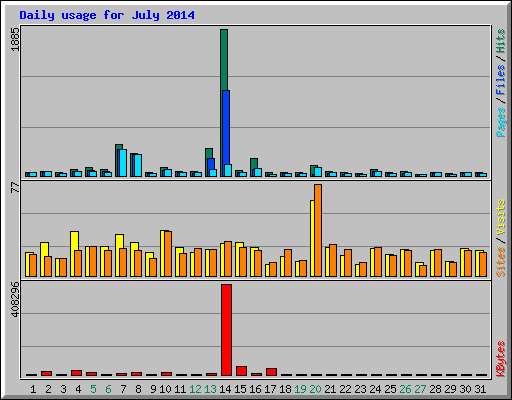Click the yellow Visits bar for day 20
Viewport: 512px width, 400px height.
pyautogui.click(x=312, y=238)
